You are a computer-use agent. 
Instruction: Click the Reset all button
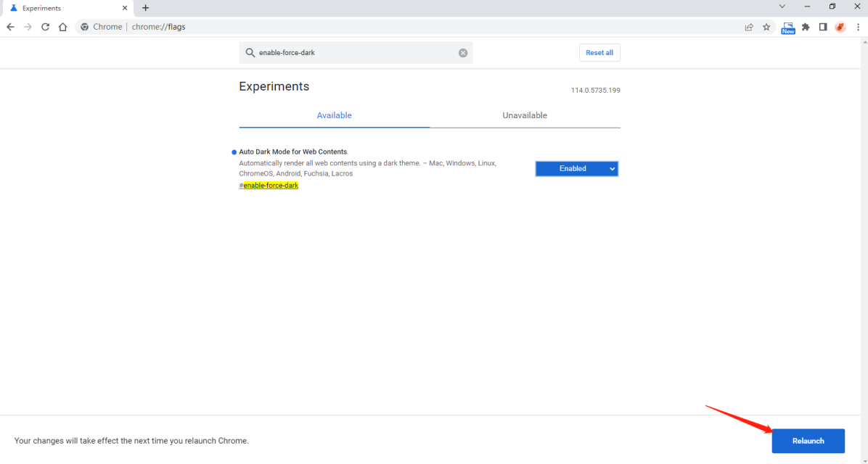click(599, 53)
